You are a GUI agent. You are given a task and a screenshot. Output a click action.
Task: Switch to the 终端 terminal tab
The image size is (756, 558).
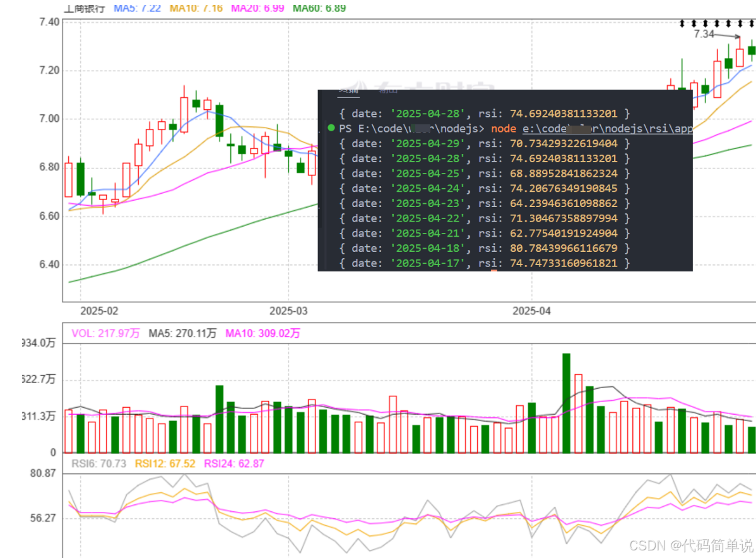pyautogui.click(x=347, y=92)
